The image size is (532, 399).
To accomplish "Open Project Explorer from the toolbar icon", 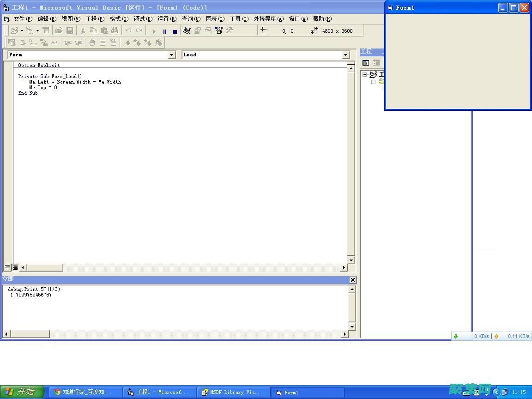I will pyautogui.click(x=187, y=31).
